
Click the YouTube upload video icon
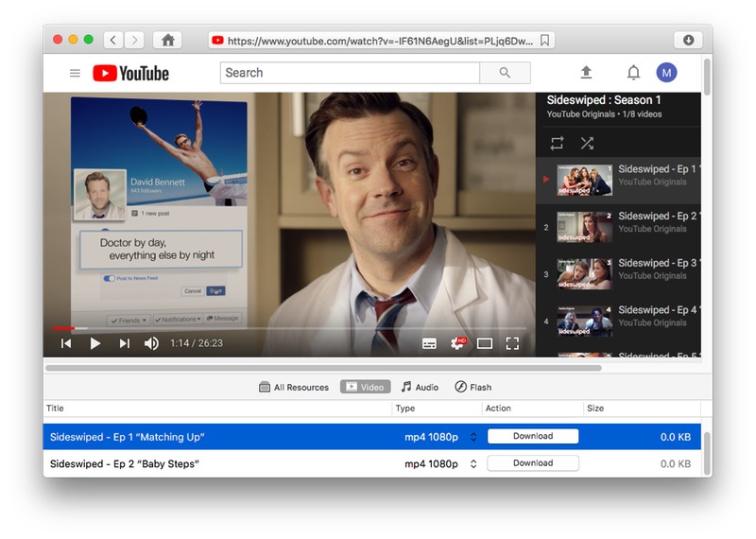point(586,73)
